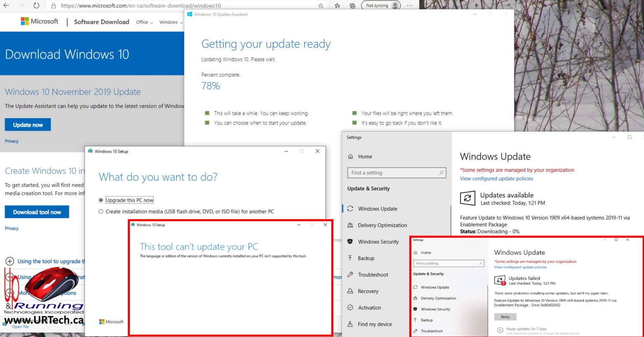This screenshot has height=337, width=644.
Task: Open Find my device settings
Action: (x=374, y=324)
